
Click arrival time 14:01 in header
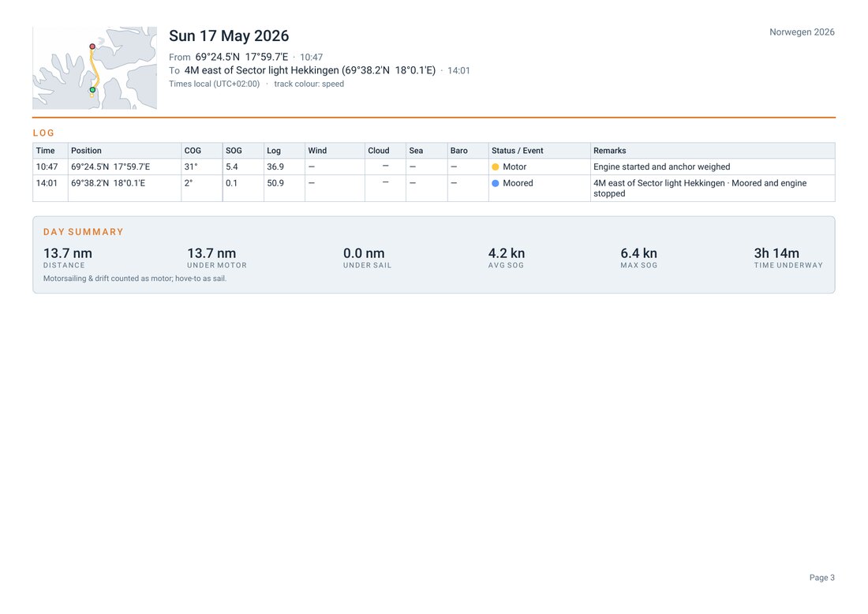458,71
